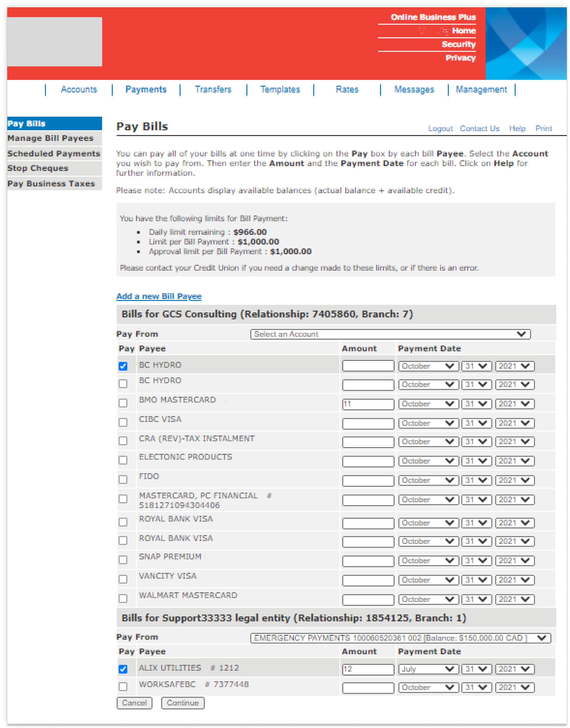Open Stop Cheques sidebar item
The width and height of the screenshot is (570, 728).
54,168
